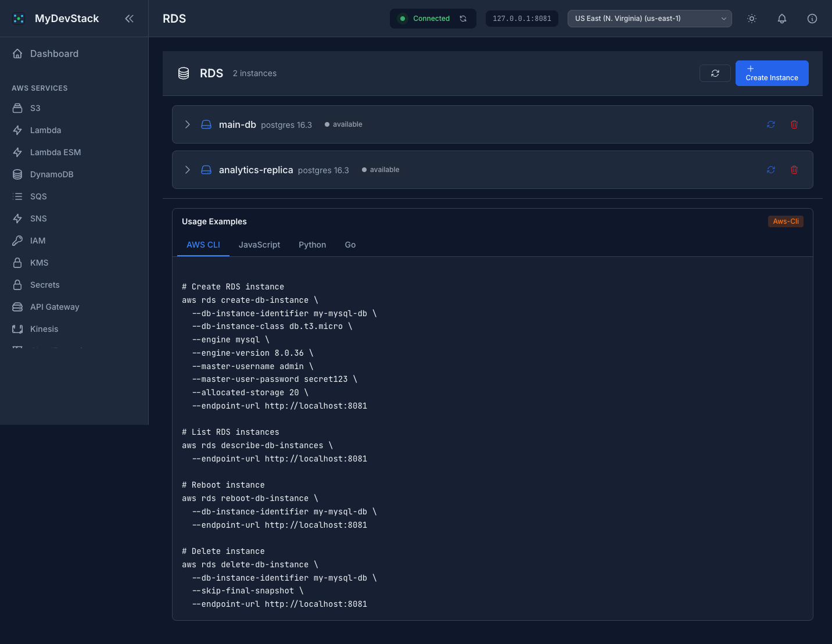Click the KMS lock icon

[x=17, y=263]
